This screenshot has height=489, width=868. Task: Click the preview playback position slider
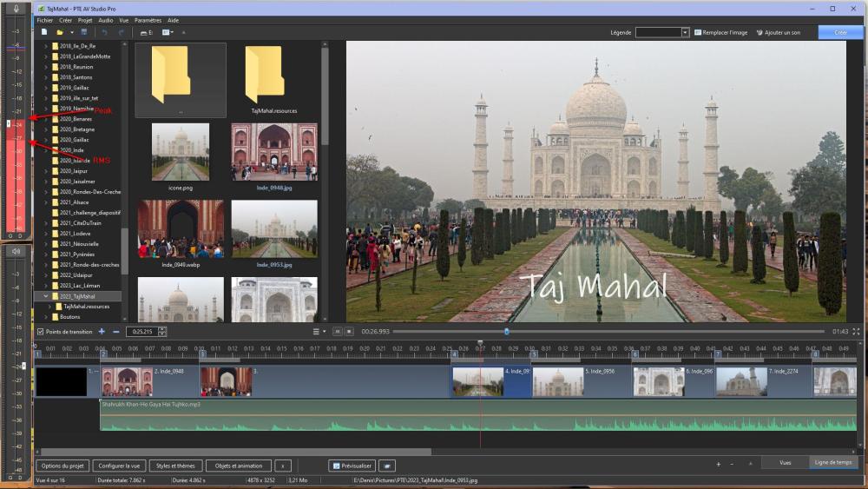tap(507, 332)
